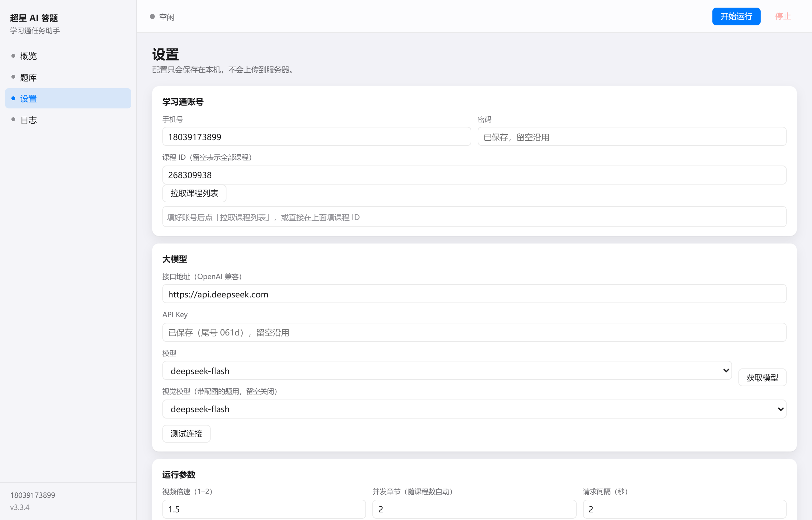
Task: Focus the 手机号 input field
Action: pos(317,137)
